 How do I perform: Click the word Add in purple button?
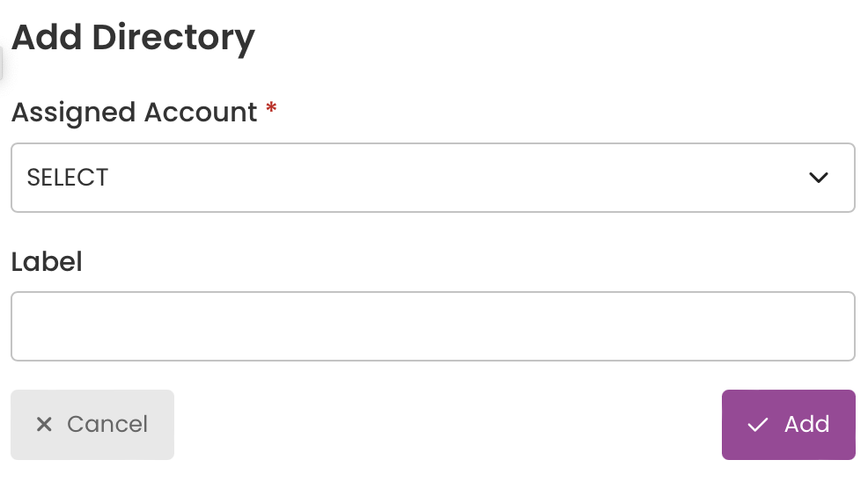(807, 425)
